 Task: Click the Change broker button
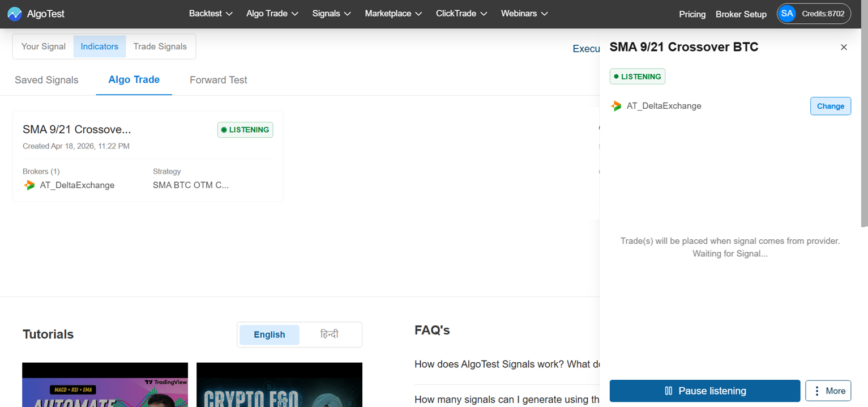click(x=830, y=106)
